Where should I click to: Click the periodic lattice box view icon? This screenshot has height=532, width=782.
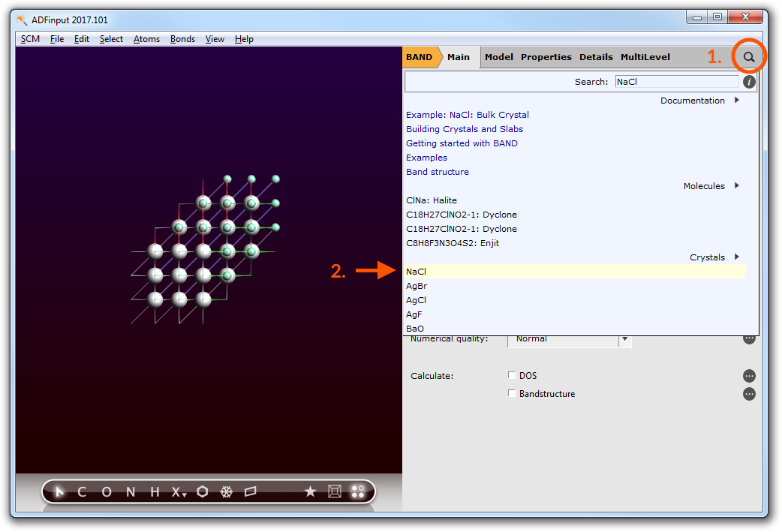(335, 492)
